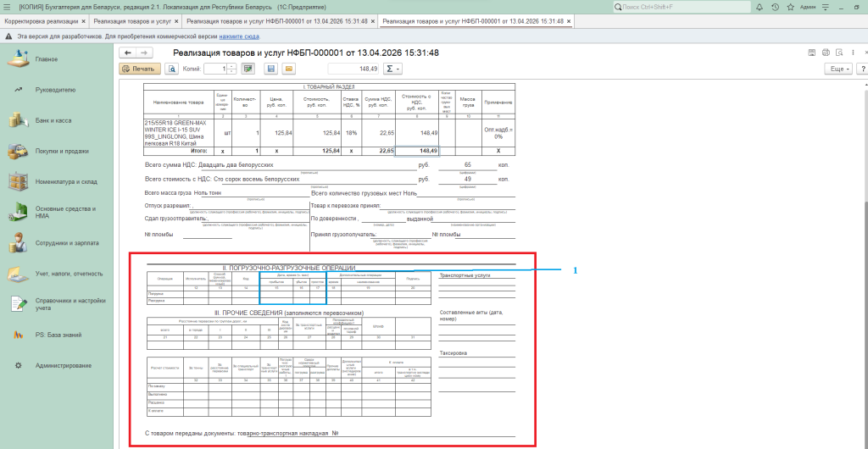
Task: Expand the Еще dropdown menu
Action: (839, 69)
